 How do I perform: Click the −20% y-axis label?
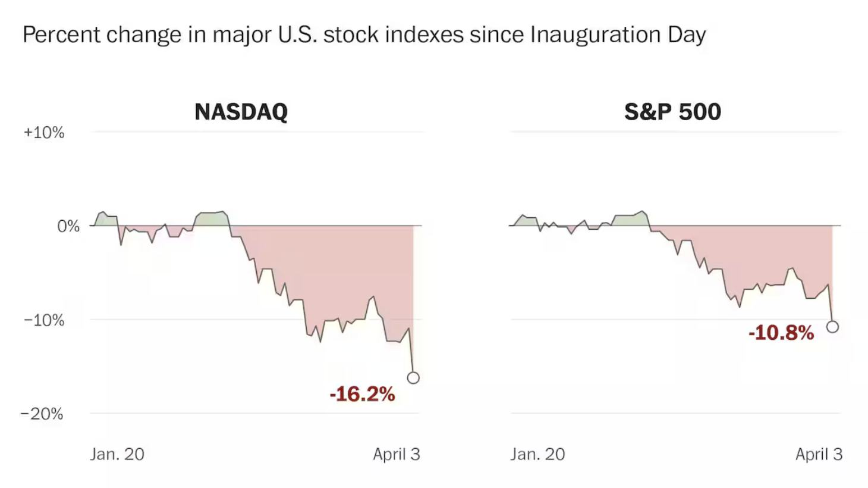42,414
